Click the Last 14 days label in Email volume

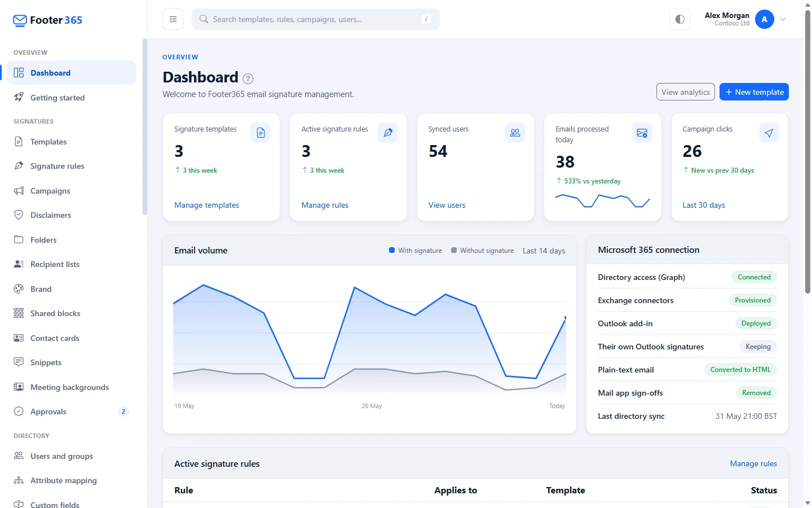[x=544, y=251]
